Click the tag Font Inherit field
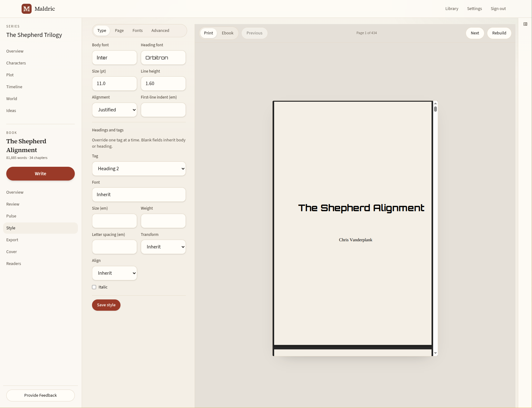The height and width of the screenshot is (408, 532). coord(139,195)
